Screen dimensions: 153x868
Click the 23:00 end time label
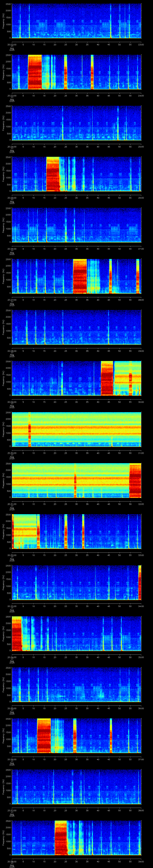coord(141,44)
